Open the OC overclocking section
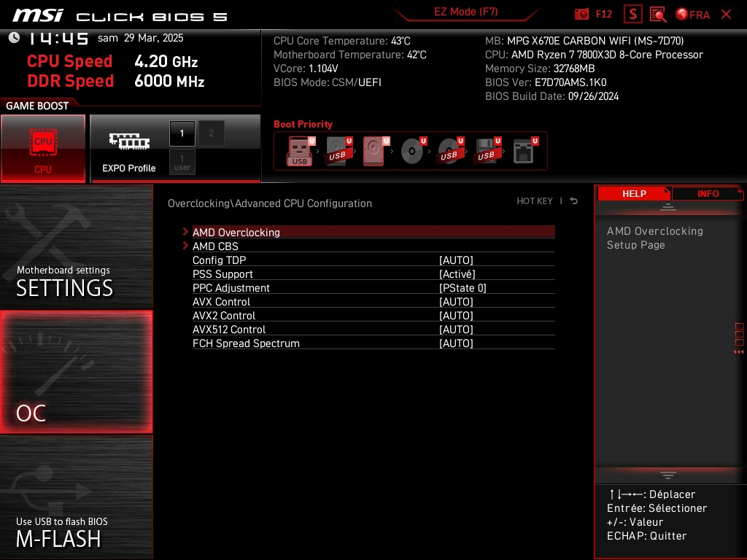 (x=76, y=372)
